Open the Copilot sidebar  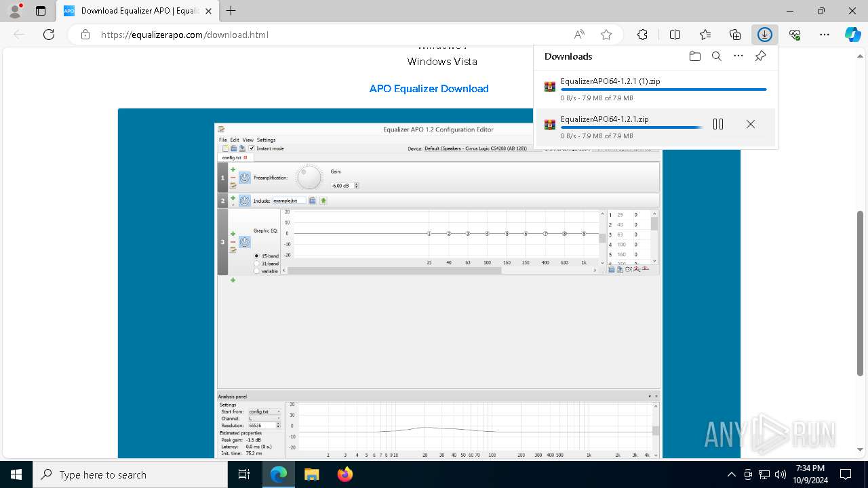[x=852, y=35]
